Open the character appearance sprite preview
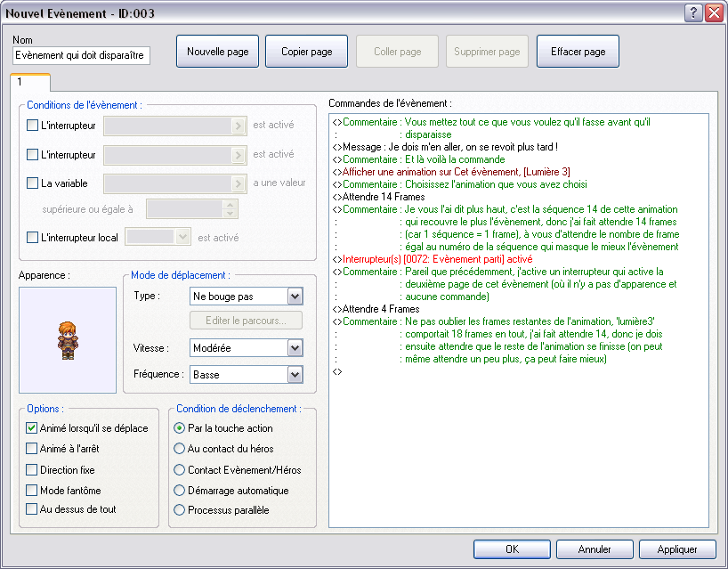The width and height of the screenshot is (728, 569). [x=68, y=340]
